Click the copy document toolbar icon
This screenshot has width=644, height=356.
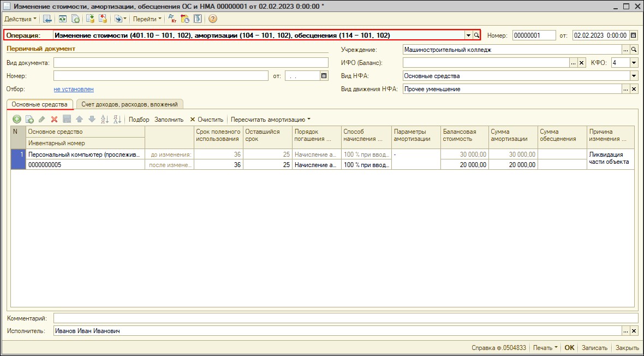(x=75, y=19)
